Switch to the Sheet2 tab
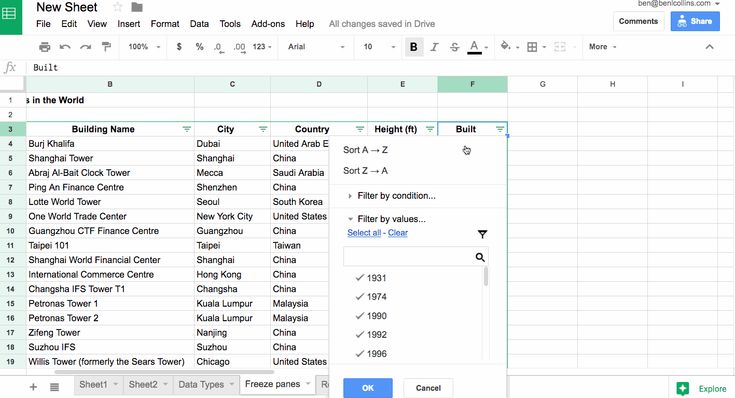Image resolution: width=735 pixels, height=398 pixels. (143, 385)
